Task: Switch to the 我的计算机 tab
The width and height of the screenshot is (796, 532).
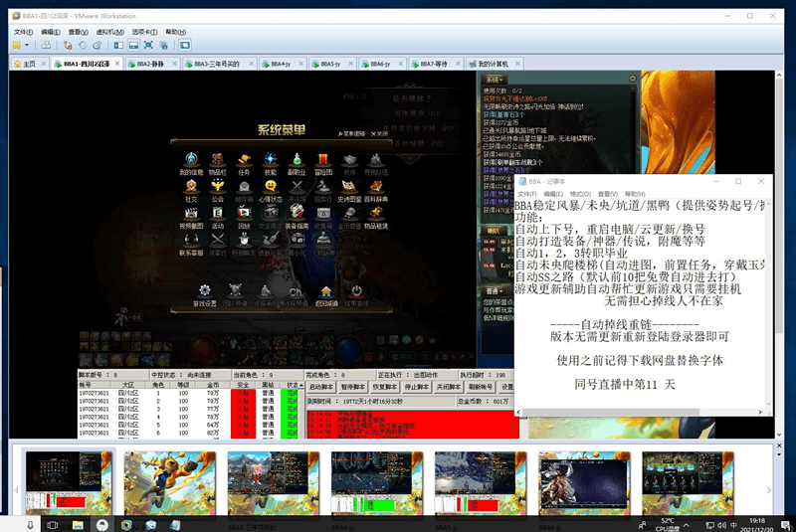Action: [493, 64]
